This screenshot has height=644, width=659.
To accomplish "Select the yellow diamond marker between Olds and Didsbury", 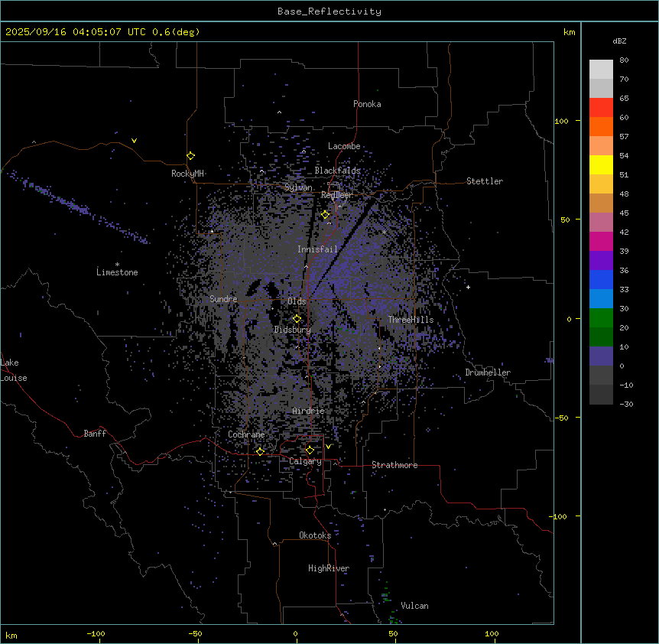I will pos(297,319).
